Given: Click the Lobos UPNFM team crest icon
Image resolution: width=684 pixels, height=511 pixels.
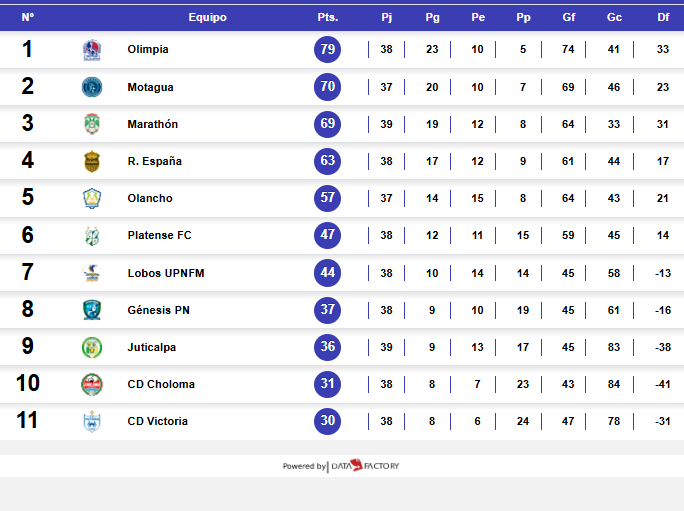Looking at the screenshot, I should coord(92,273).
